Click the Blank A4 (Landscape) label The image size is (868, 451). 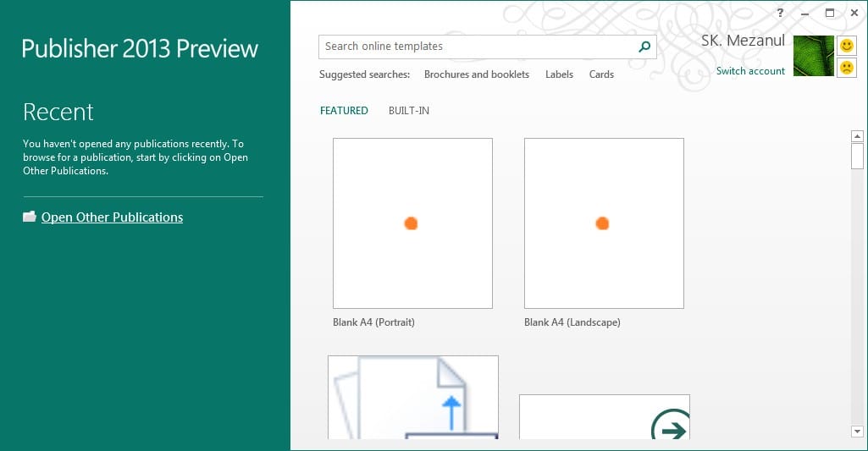[x=572, y=322]
